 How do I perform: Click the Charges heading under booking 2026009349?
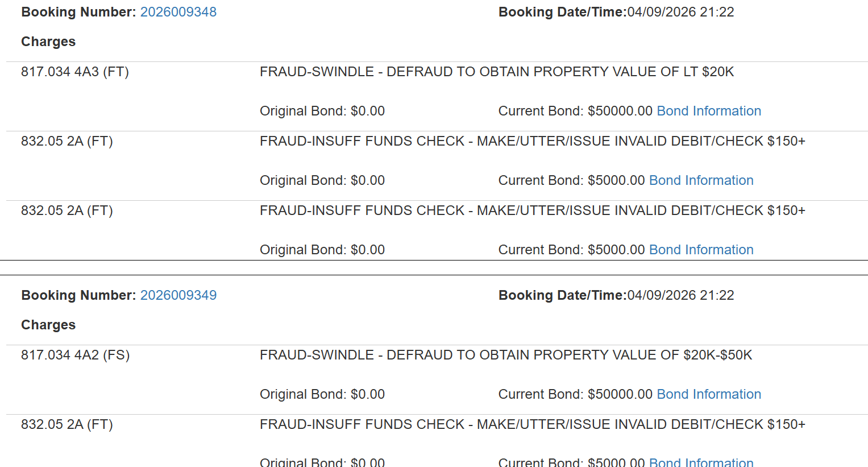[x=48, y=325]
